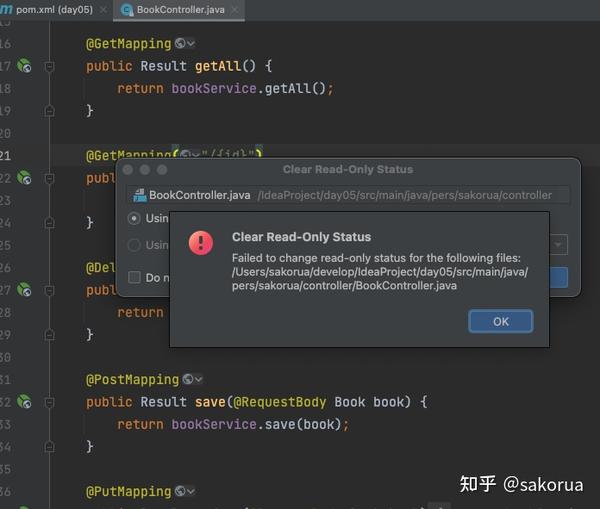Close the pom.xml (day05) tab
Screen dimensions: 600x509
tap(103, 10)
